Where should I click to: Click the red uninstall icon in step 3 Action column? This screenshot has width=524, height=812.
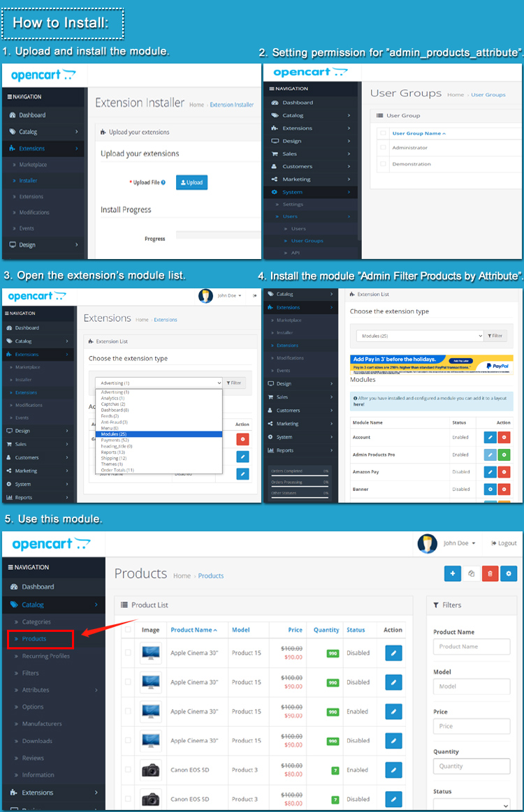tap(242, 439)
